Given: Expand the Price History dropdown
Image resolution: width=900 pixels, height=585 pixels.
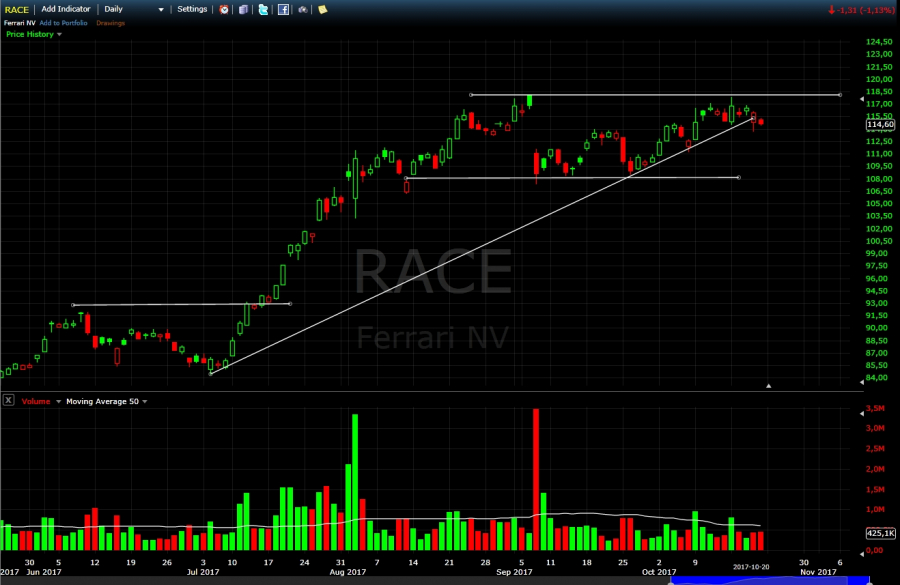Looking at the screenshot, I should (x=59, y=34).
